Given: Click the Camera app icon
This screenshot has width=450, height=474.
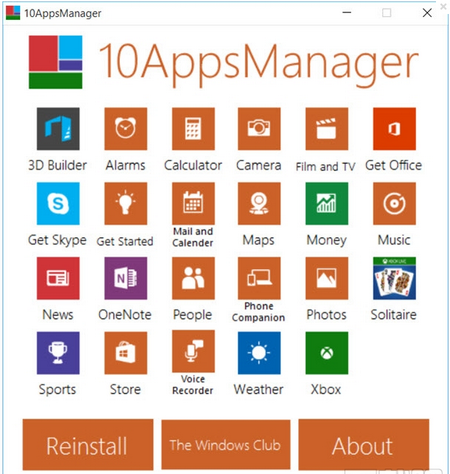Looking at the screenshot, I should point(259,129).
